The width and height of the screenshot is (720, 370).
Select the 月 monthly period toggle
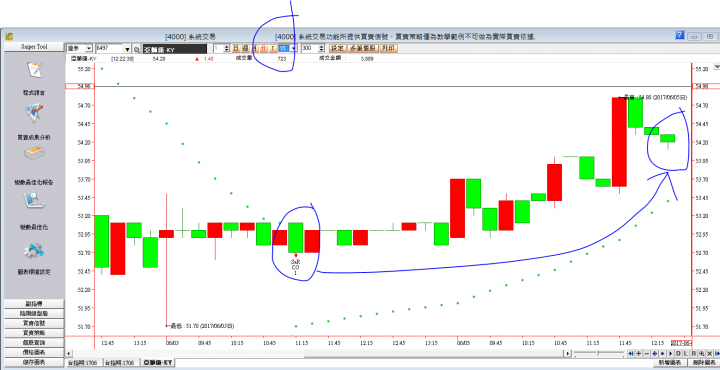(254, 49)
